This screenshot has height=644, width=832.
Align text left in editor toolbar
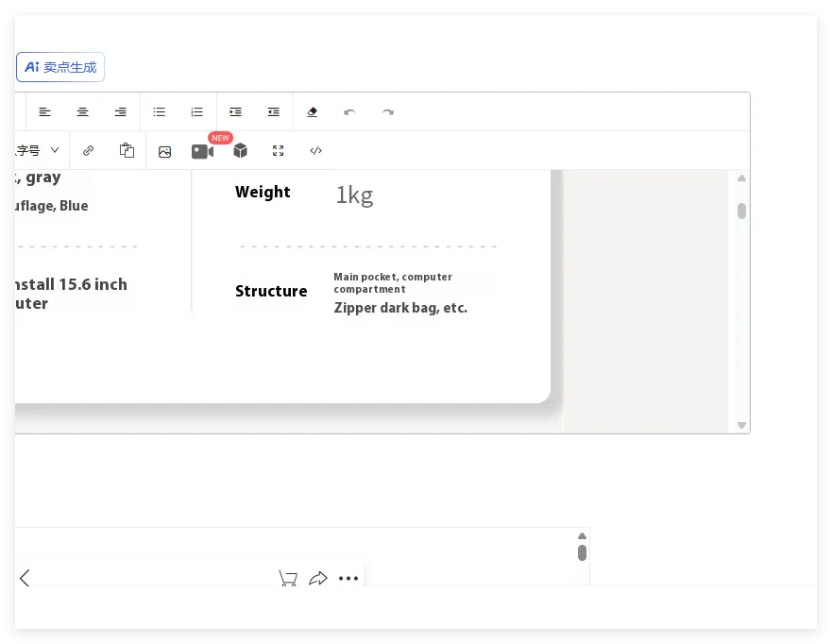[44, 112]
